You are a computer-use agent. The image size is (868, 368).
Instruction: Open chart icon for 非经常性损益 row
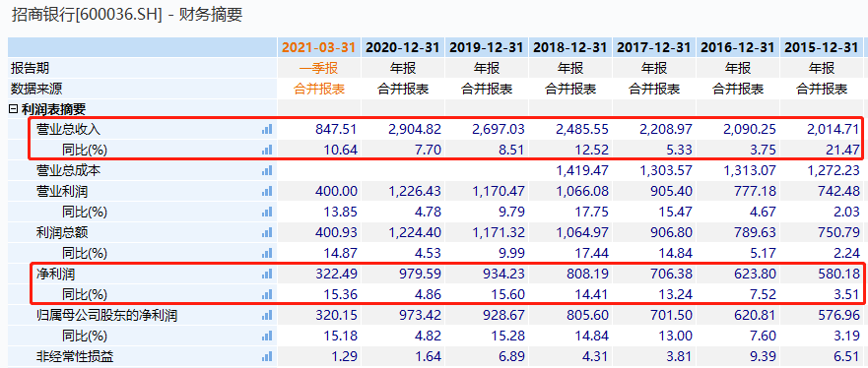click(x=267, y=357)
